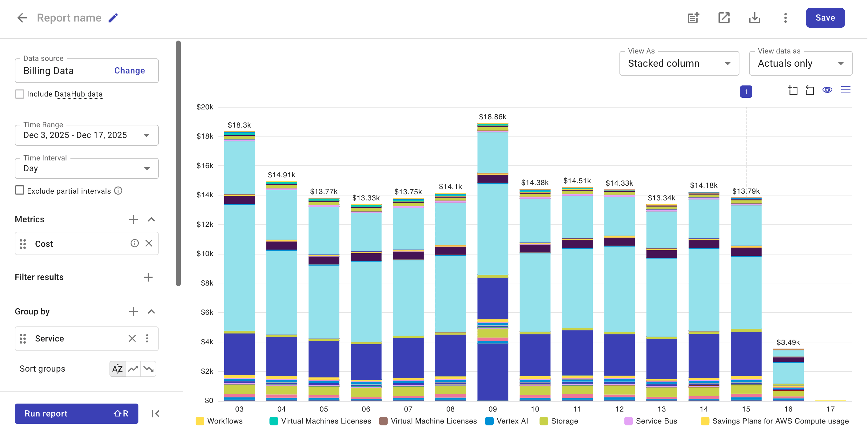Click Change data source link
The width and height of the screenshot is (868, 426).
(129, 70)
